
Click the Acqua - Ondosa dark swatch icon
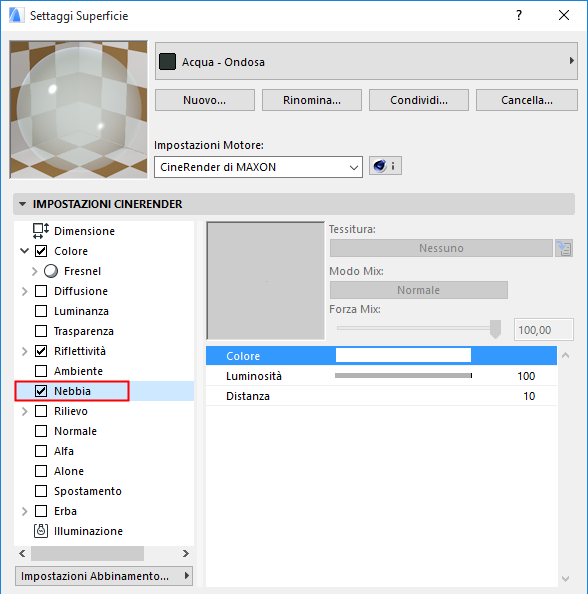tap(167, 62)
